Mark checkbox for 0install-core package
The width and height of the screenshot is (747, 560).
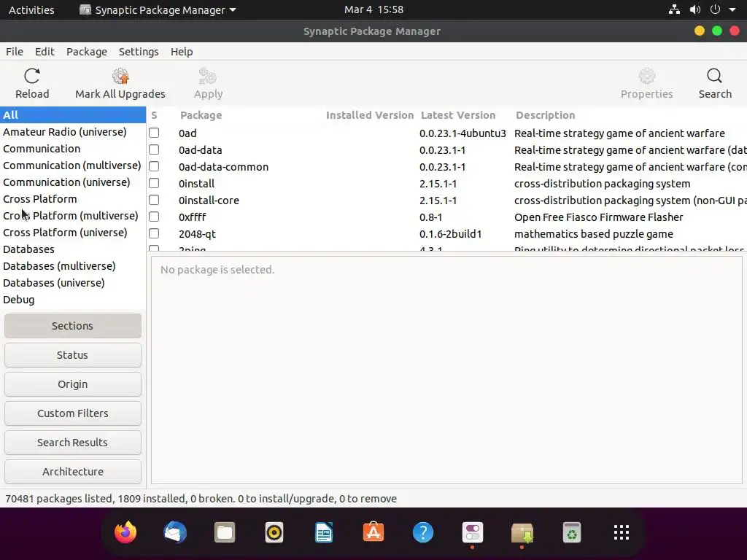point(154,200)
